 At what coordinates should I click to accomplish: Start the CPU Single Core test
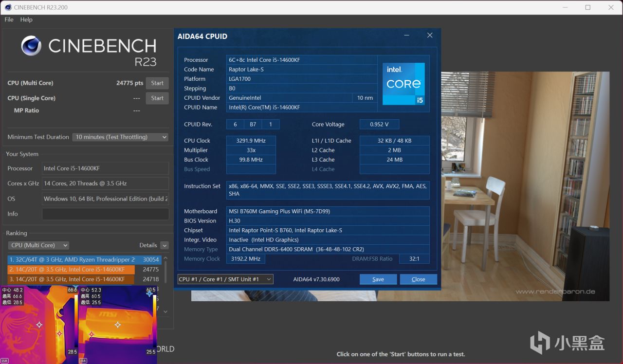click(x=157, y=98)
